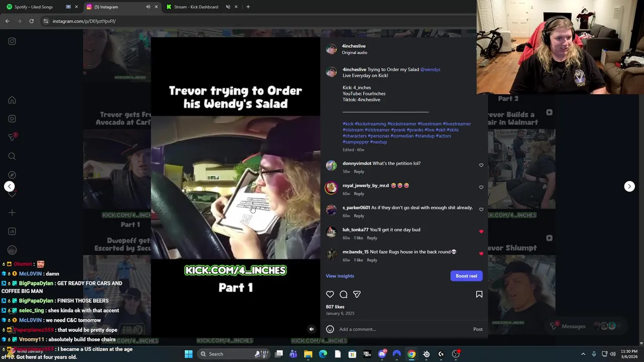Image resolution: width=644 pixels, height=362 pixels.
Task: Open Messages floating button
Action: point(586,326)
